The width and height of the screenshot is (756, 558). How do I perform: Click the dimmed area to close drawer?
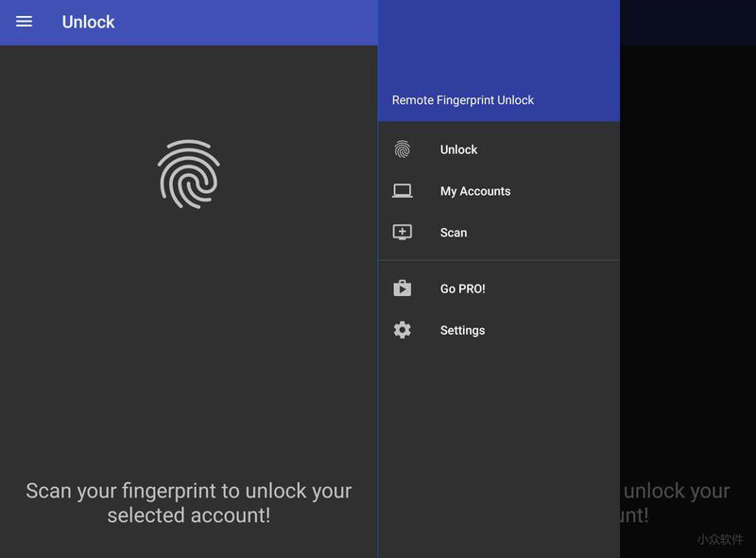click(x=688, y=279)
